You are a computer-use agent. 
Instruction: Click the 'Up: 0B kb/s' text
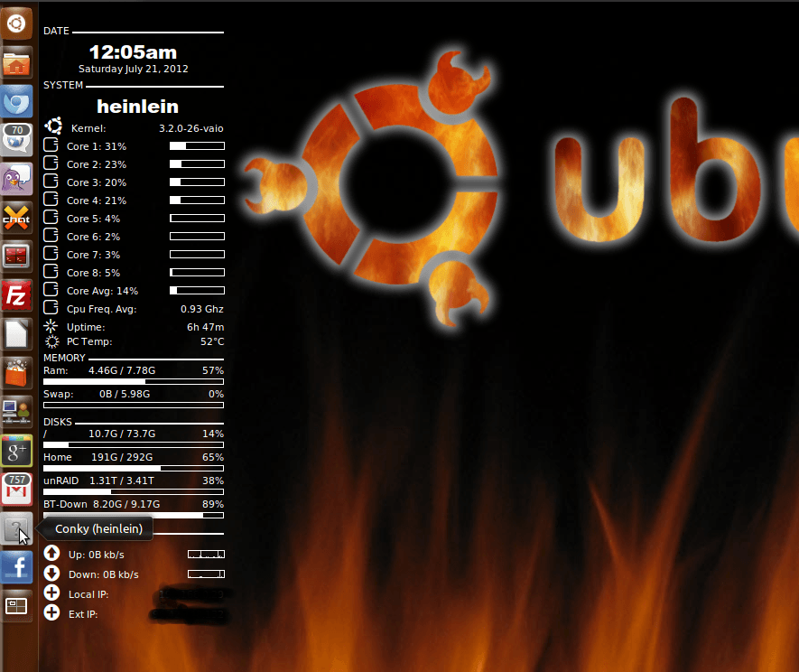[97, 555]
